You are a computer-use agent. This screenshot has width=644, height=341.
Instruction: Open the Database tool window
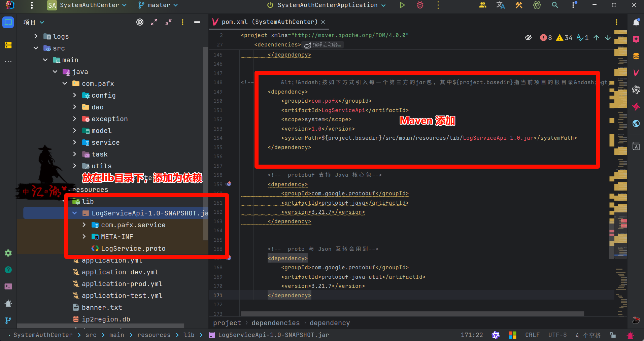pos(636,56)
